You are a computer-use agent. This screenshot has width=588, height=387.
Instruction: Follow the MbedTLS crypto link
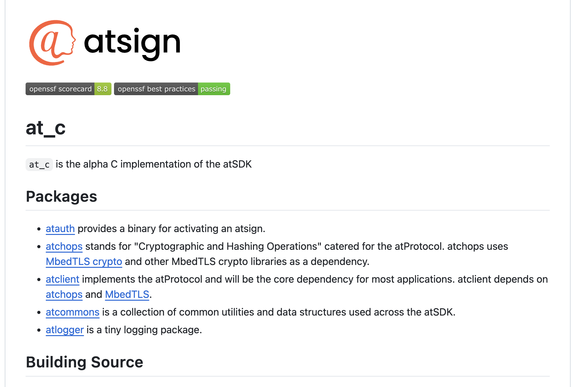coord(84,261)
